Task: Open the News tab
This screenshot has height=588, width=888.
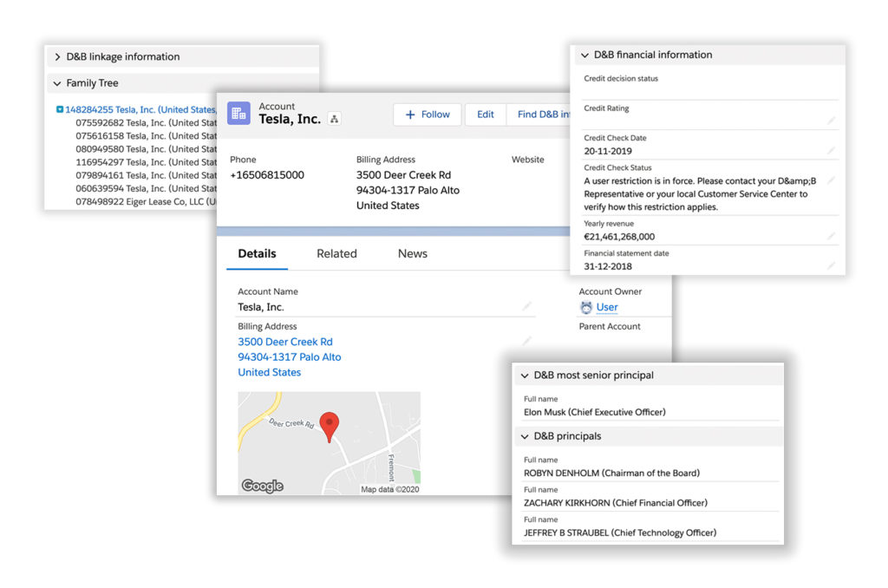Action: click(412, 254)
